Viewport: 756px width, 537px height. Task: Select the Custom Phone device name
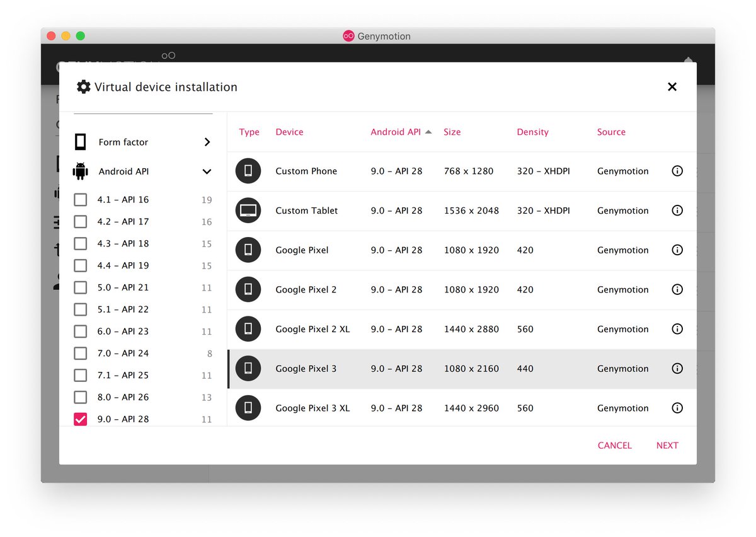tap(306, 171)
